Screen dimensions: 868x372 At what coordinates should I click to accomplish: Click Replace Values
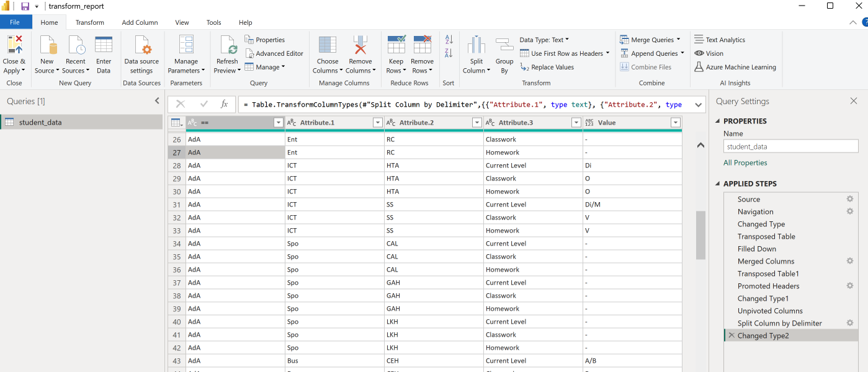coord(547,67)
